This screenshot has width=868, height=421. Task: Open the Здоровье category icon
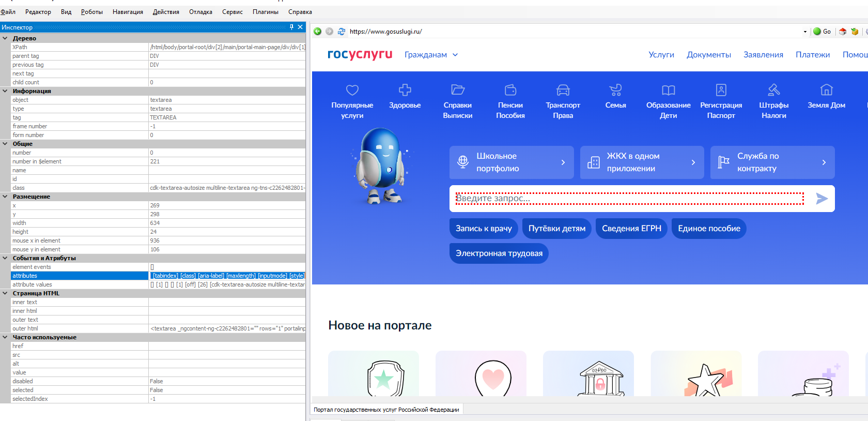405,90
